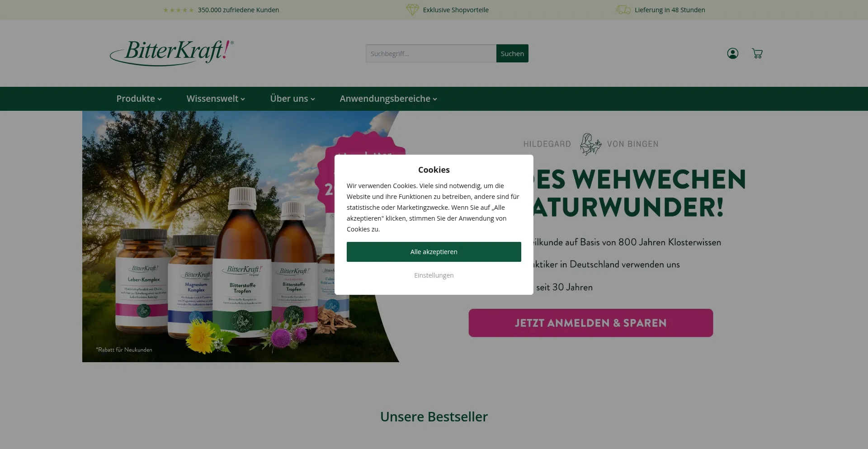Open the user account icon
The image size is (868, 449).
[x=732, y=53]
